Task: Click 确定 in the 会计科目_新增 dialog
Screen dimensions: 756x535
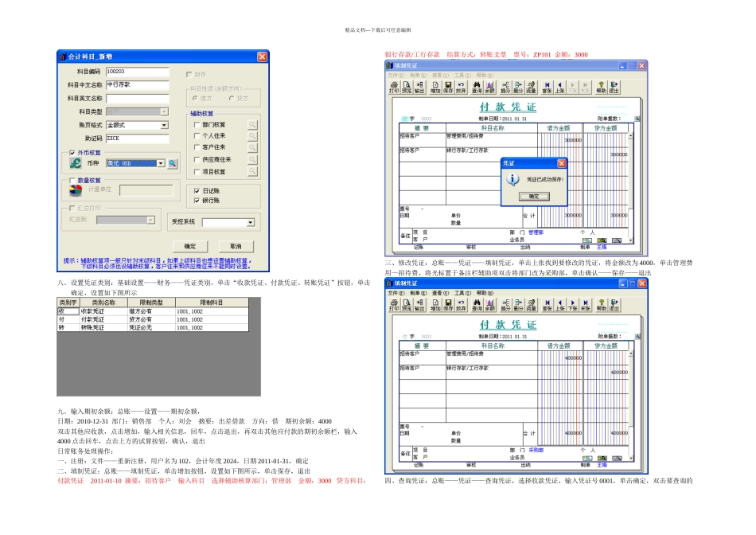Action: (x=190, y=246)
